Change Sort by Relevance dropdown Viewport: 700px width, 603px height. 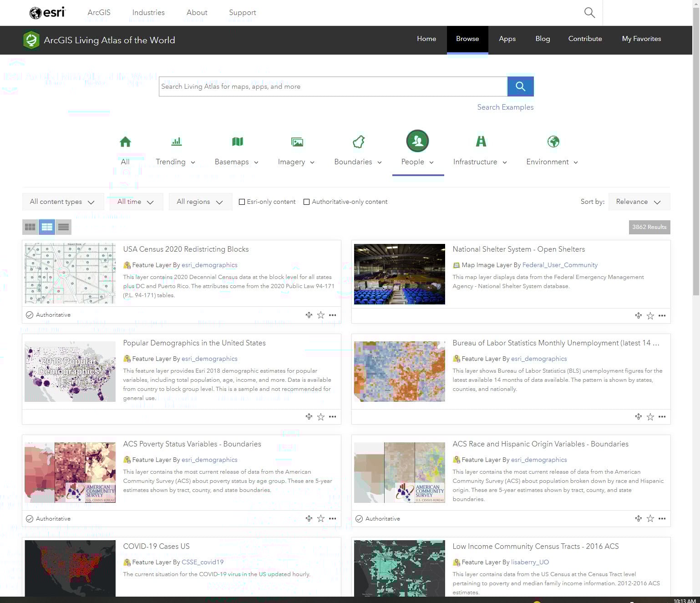tap(639, 202)
